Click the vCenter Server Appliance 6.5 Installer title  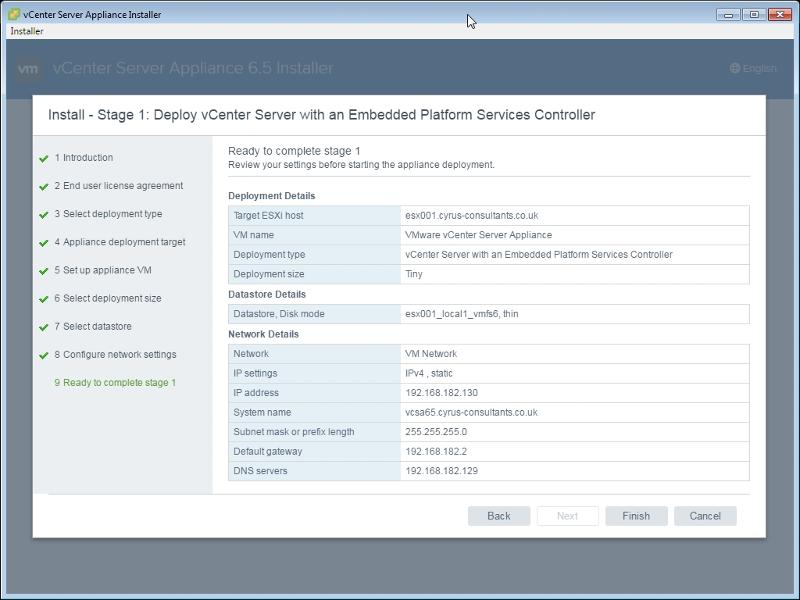click(193, 68)
